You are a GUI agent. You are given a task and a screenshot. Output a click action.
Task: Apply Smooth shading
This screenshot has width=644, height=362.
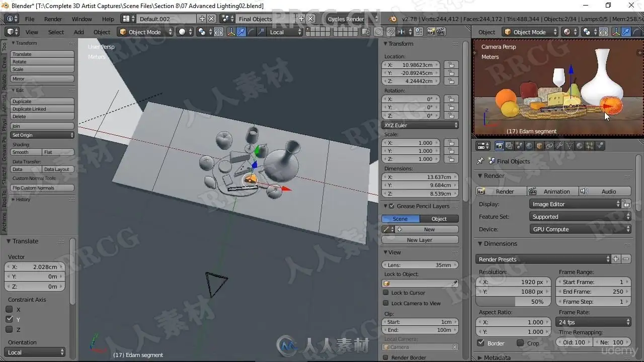tap(26, 152)
